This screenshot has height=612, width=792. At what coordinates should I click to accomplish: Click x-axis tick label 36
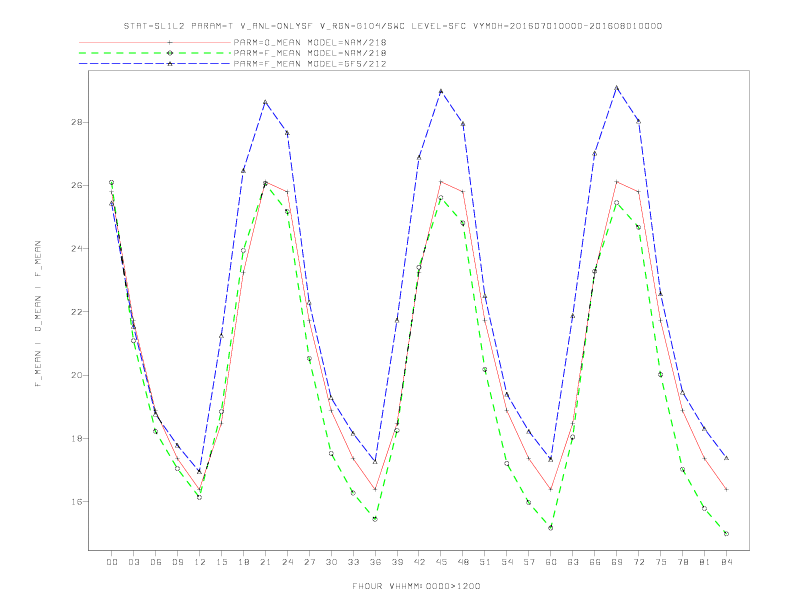click(x=375, y=562)
